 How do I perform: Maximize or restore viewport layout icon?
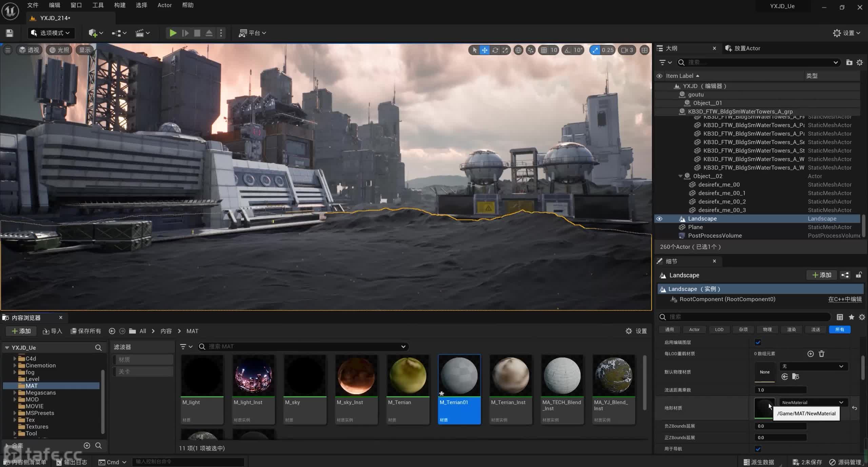(x=644, y=50)
